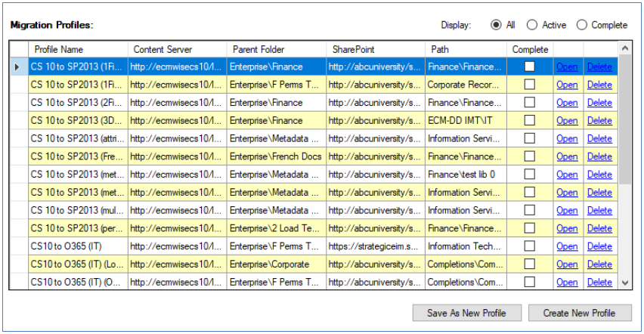This screenshot has width=644, height=334.
Task: Click the scroll down arrow in grid
Action: tap(624, 282)
